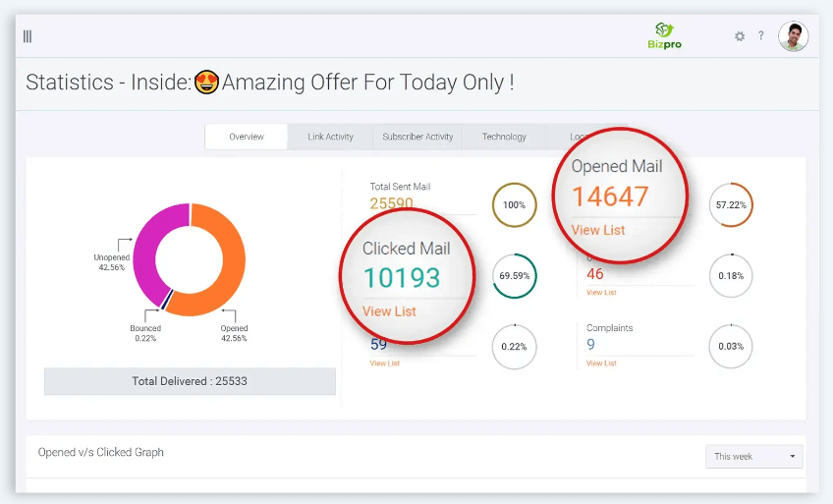Click the Bizpro logo

pyautogui.click(x=665, y=35)
